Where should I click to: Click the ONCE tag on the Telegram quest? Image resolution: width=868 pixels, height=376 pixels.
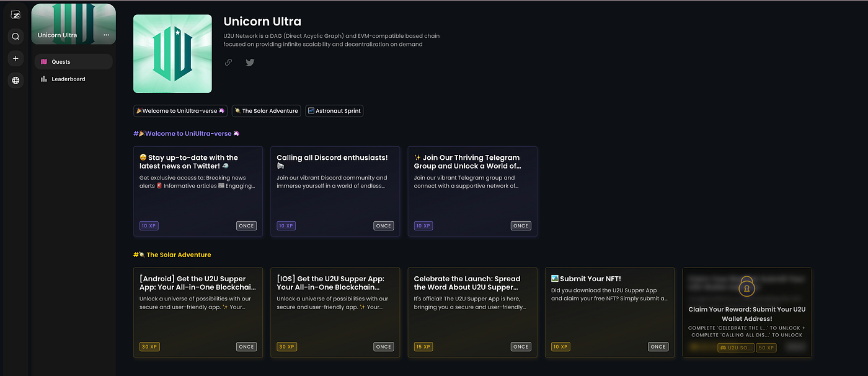click(521, 226)
